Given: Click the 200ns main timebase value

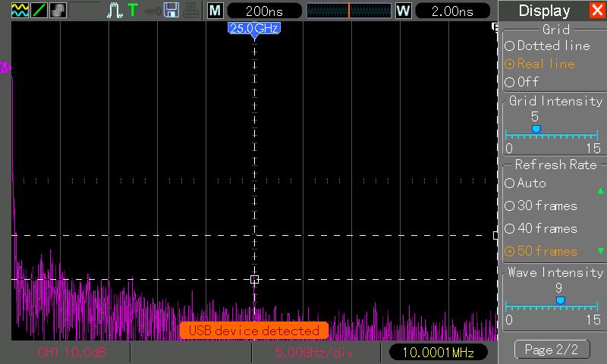Looking at the screenshot, I should point(264,11).
